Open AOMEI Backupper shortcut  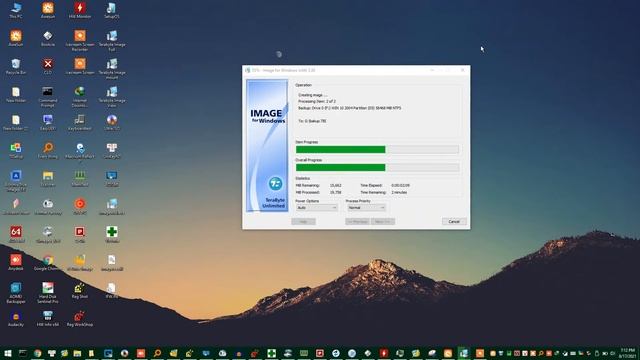(16, 293)
